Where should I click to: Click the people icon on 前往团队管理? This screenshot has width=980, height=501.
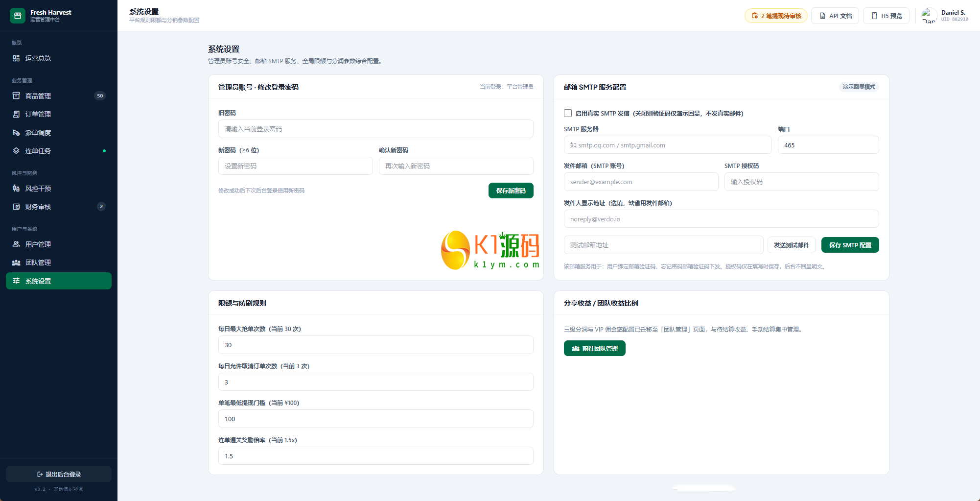(576, 349)
